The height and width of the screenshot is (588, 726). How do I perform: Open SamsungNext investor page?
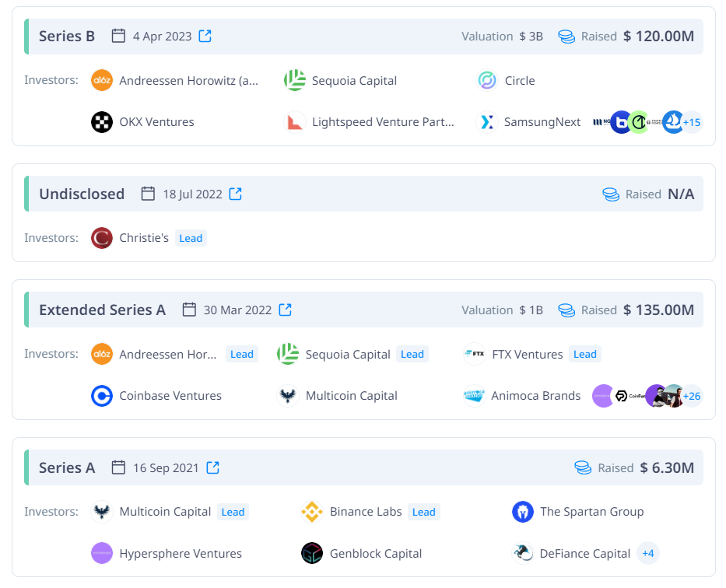coord(542,122)
